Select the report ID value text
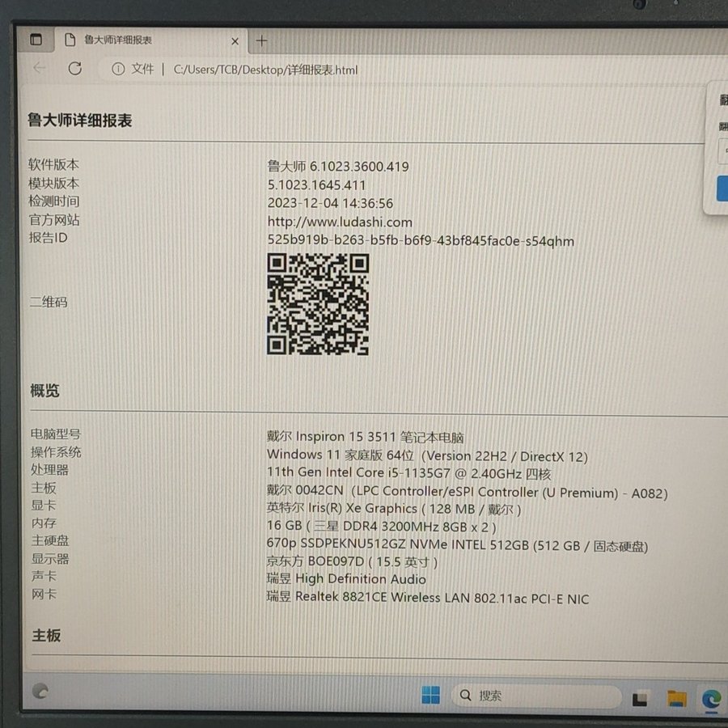This screenshot has height=728, width=728. (421, 240)
